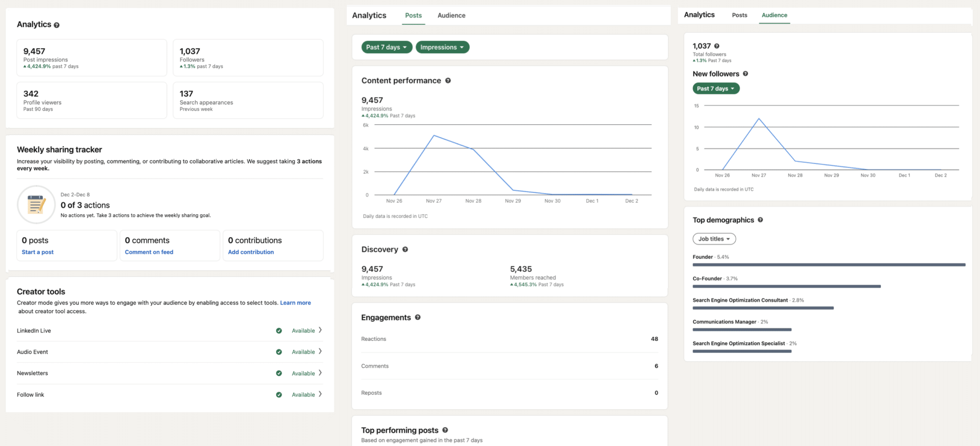Click green checkmark for Newsletters
980x446 pixels.
point(279,373)
